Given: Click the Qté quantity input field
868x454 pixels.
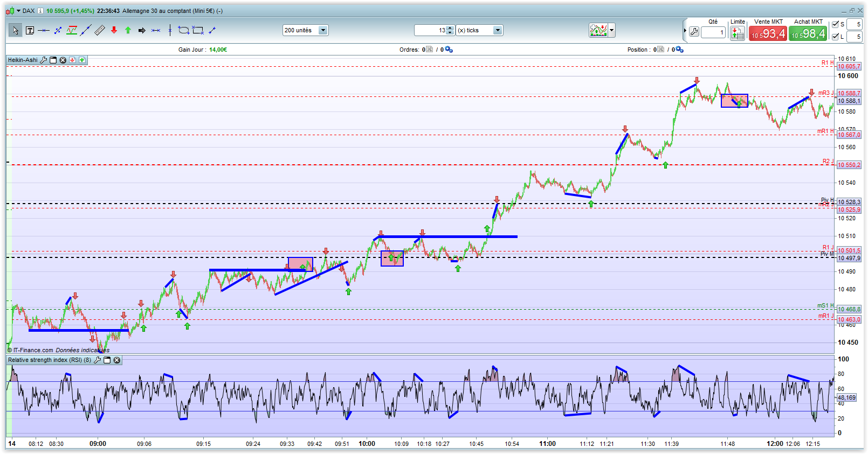Looking at the screenshot, I should tap(713, 32).
